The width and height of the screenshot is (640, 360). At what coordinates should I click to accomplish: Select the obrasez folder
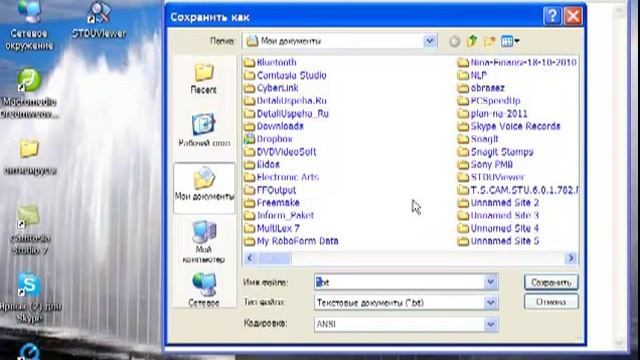pyautogui.click(x=481, y=88)
